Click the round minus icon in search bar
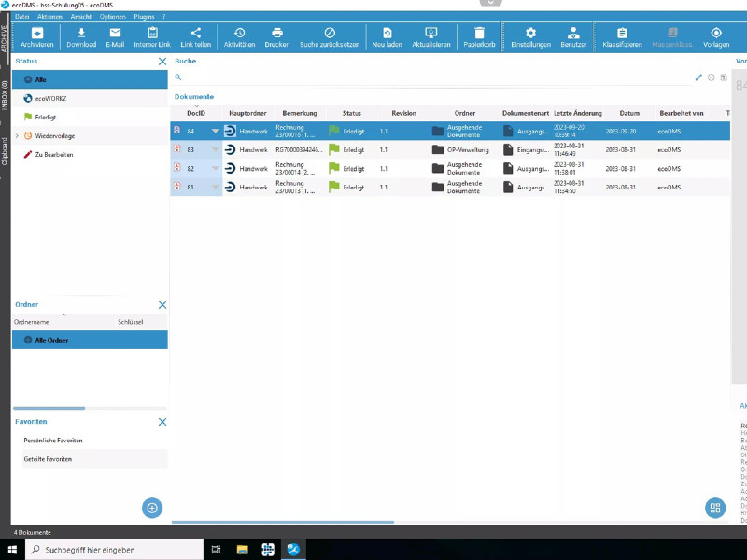Screen dimensions: 747x560 (712, 77)
